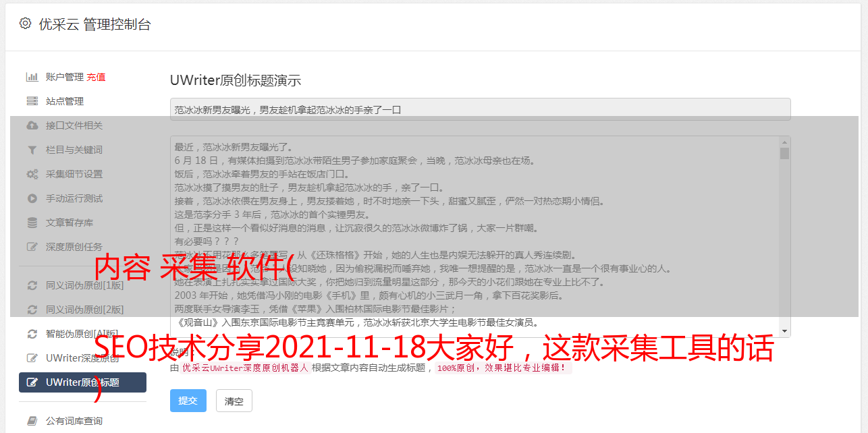Open the 公有词库查询 book icon

pos(32,421)
